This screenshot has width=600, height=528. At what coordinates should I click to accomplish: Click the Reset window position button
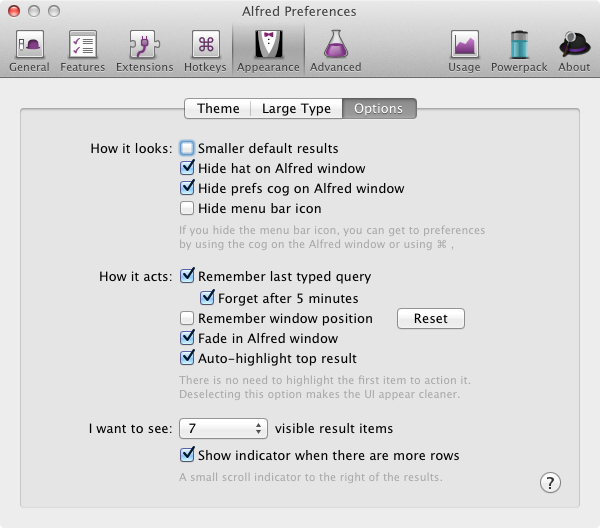[430, 318]
